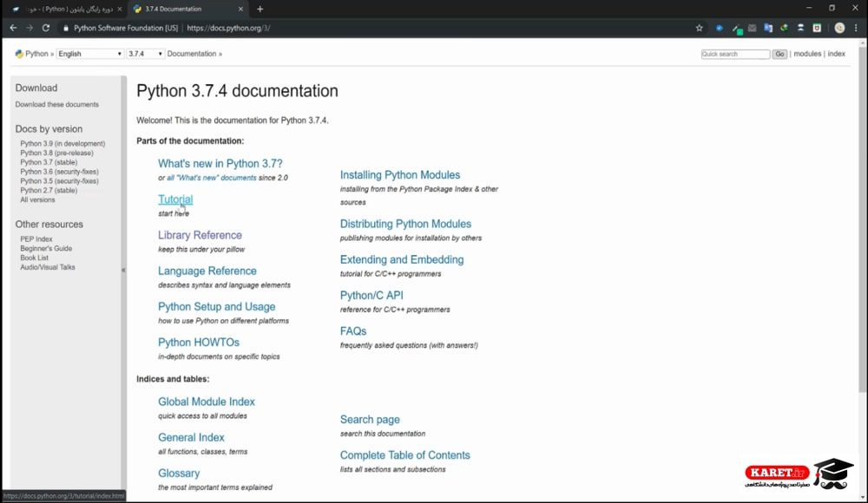Viewport: 868px width, 503px height.
Task: Reload the page with the refresh icon
Action: tap(46, 28)
